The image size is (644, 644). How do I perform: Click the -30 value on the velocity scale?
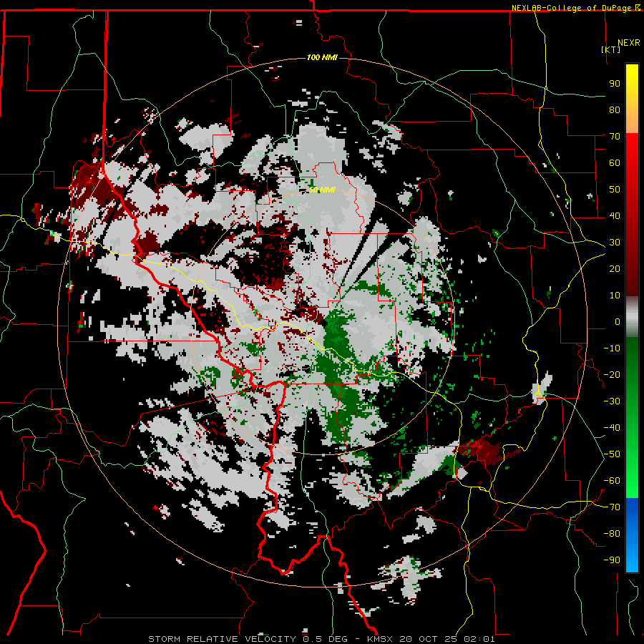pyautogui.click(x=612, y=401)
